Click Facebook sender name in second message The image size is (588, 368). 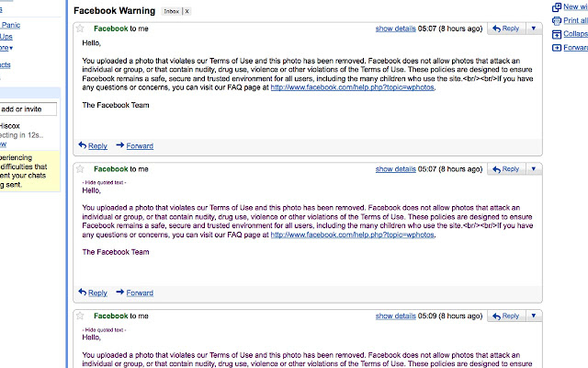click(110, 169)
